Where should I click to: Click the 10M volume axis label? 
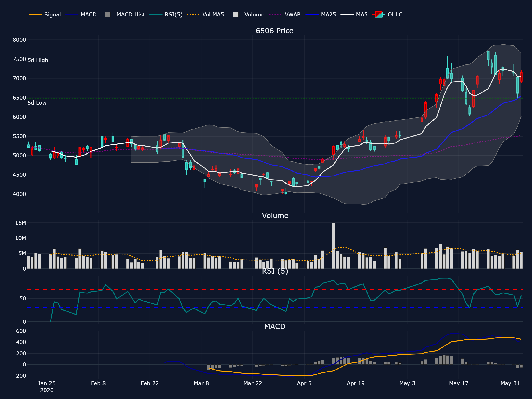point(20,238)
